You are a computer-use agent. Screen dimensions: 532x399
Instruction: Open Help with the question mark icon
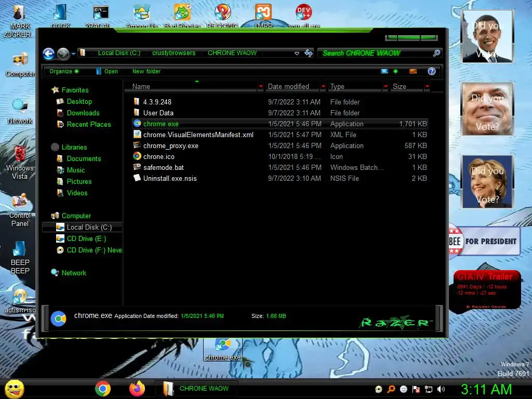click(x=432, y=71)
